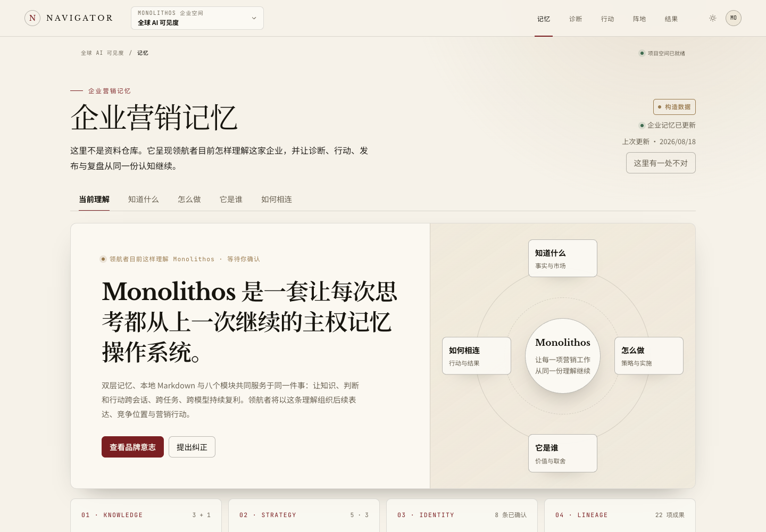Click the 记忆 breadcrumb item

pos(143,53)
